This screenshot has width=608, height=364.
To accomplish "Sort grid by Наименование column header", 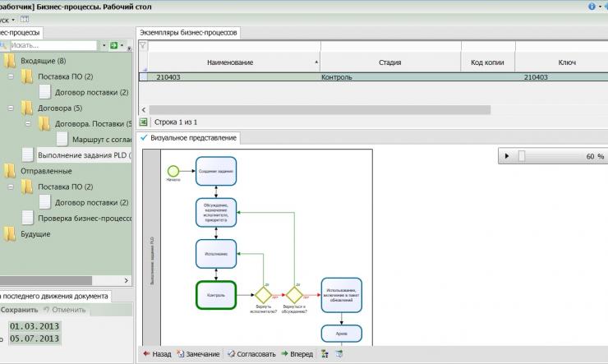I will 230,62.
